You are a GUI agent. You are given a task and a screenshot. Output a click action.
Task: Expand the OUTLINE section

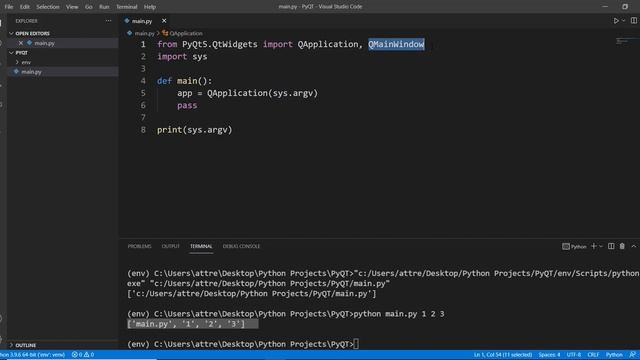[25, 345]
